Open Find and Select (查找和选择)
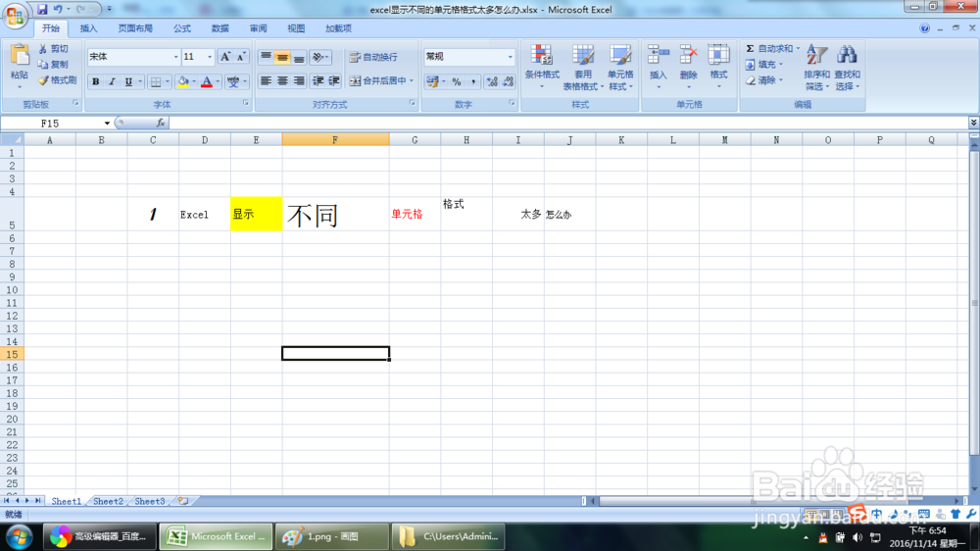980x551 pixels. (847, 67)
